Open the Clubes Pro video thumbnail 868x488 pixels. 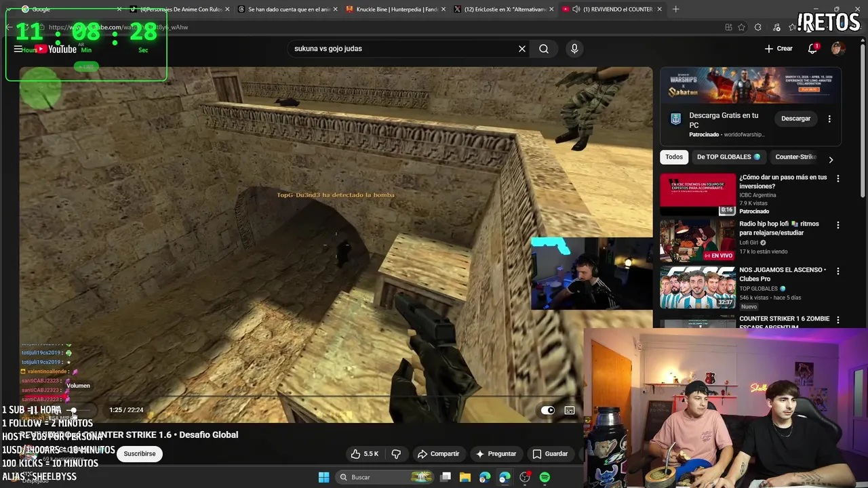pyautogui.click(x=698, y=287)
